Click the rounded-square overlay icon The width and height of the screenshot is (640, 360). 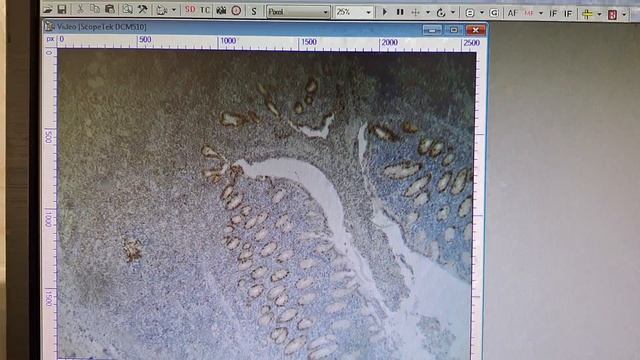(470, 13)
